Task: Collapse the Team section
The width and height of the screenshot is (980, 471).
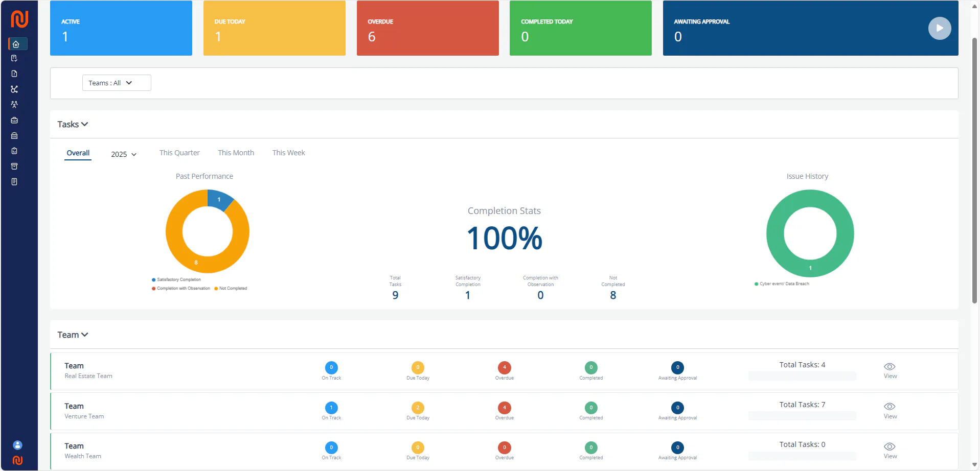Action: [73, 335]
